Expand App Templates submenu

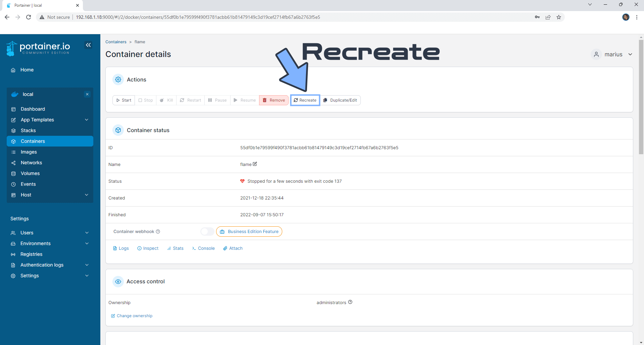point(87,120)
